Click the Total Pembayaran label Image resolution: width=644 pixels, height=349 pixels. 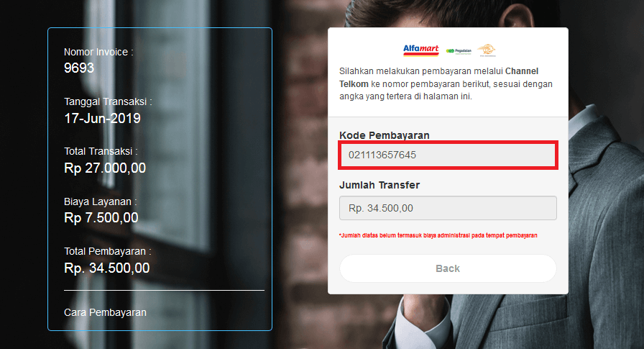pyautogui.click(x=108, y=251)
